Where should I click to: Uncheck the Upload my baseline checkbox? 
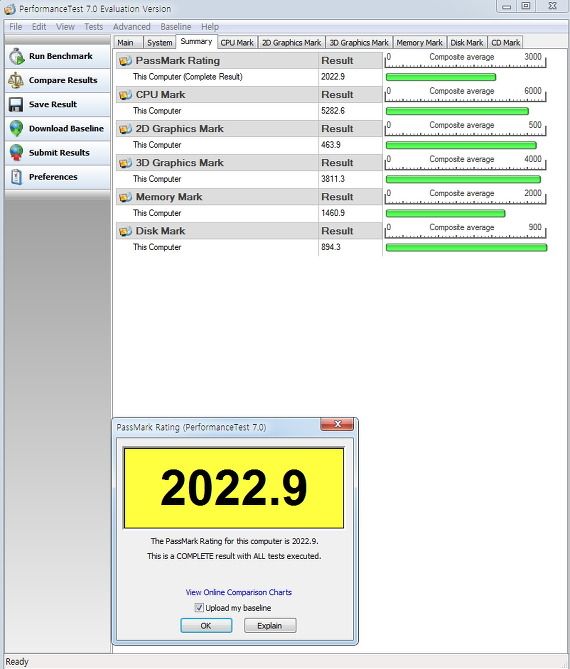coord(199,608)
